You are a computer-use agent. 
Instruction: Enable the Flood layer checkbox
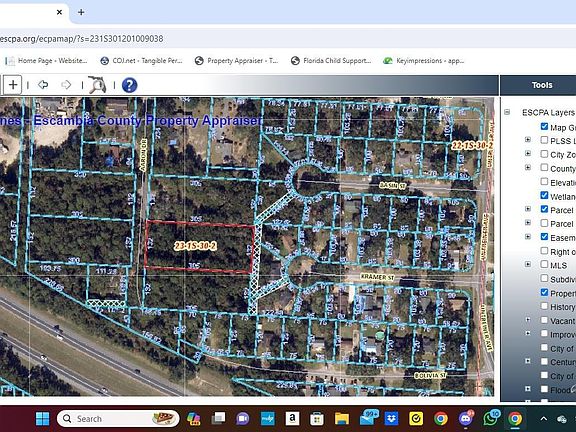click(x=544, y=389)
